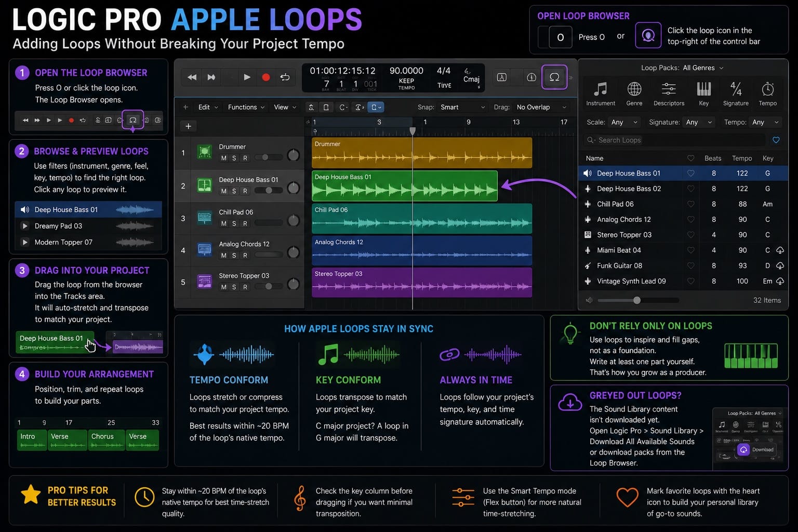Screen dimensions: 798x532
Task: Solo the Deep House Bass 01 track
Action: 234,191
